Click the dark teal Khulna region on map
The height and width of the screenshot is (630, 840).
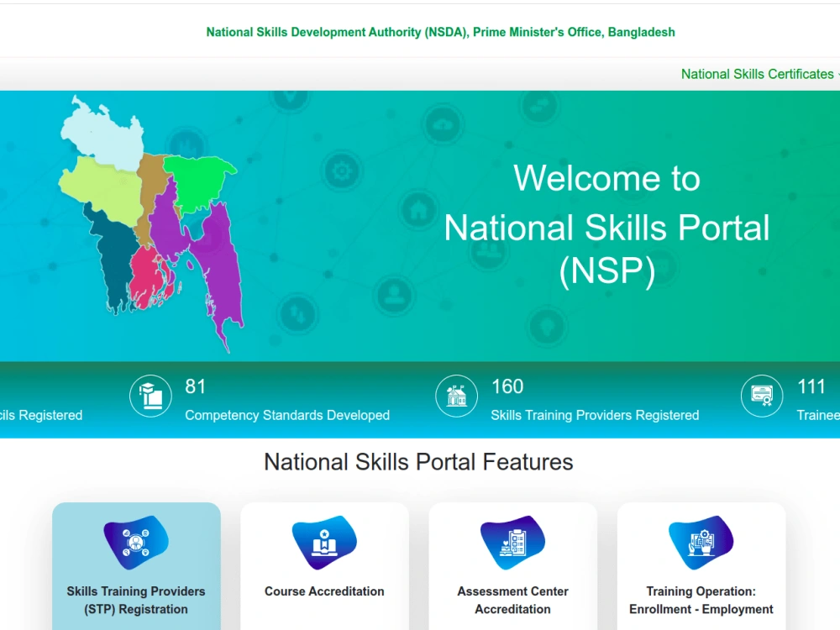click(x=113, y=257)
